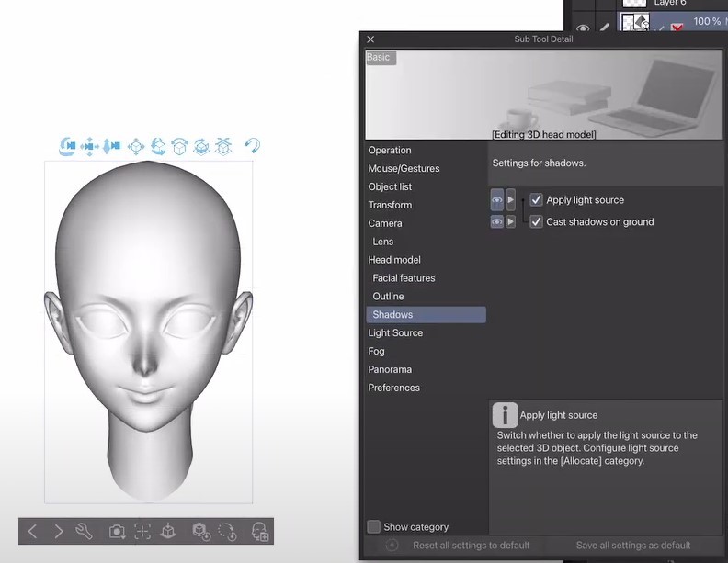Image resolution: width=728 pixels, height=563 pixels.
Task: Open the Light Source category
Action: click(395, 333)
